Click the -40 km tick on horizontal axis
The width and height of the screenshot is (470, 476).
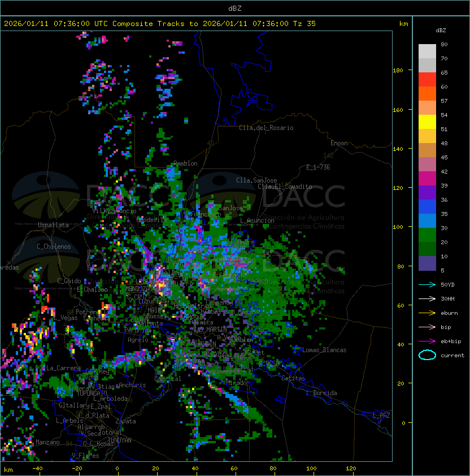point(37,469)
